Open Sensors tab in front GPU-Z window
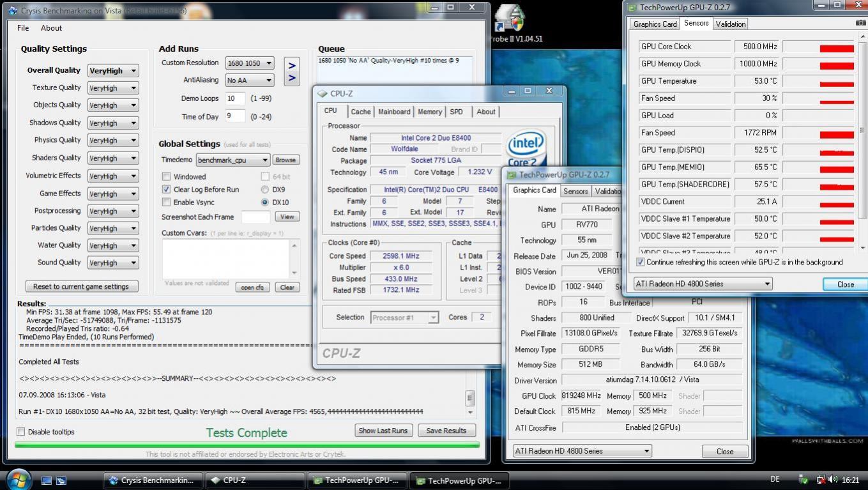The width and height of the screenshot is (868, 490). tap(575, 191)
